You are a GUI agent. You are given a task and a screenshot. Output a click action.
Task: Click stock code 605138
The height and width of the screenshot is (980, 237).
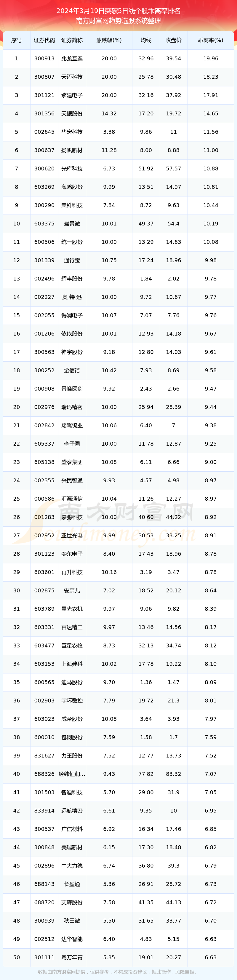[x=44, y=462]
